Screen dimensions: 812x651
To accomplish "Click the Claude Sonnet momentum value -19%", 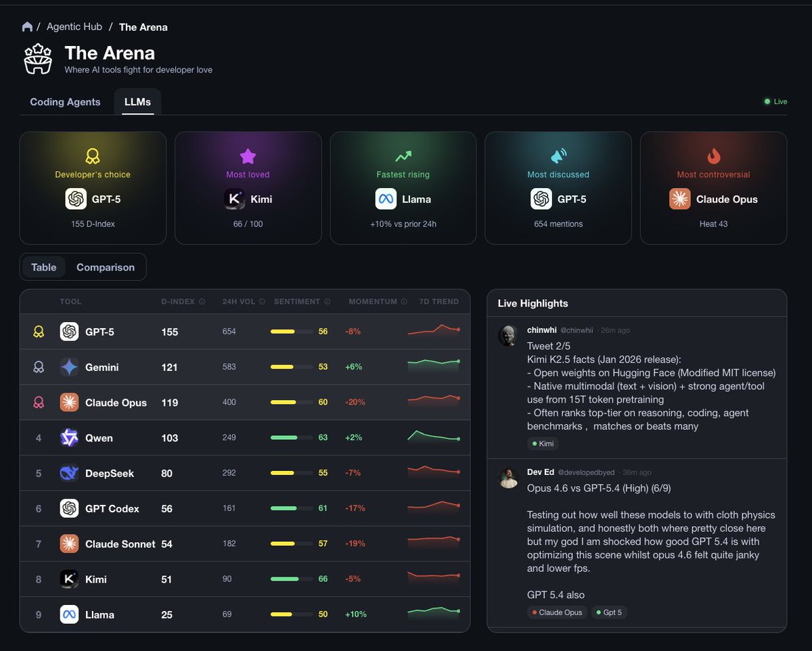I will [x=355, y=543].
